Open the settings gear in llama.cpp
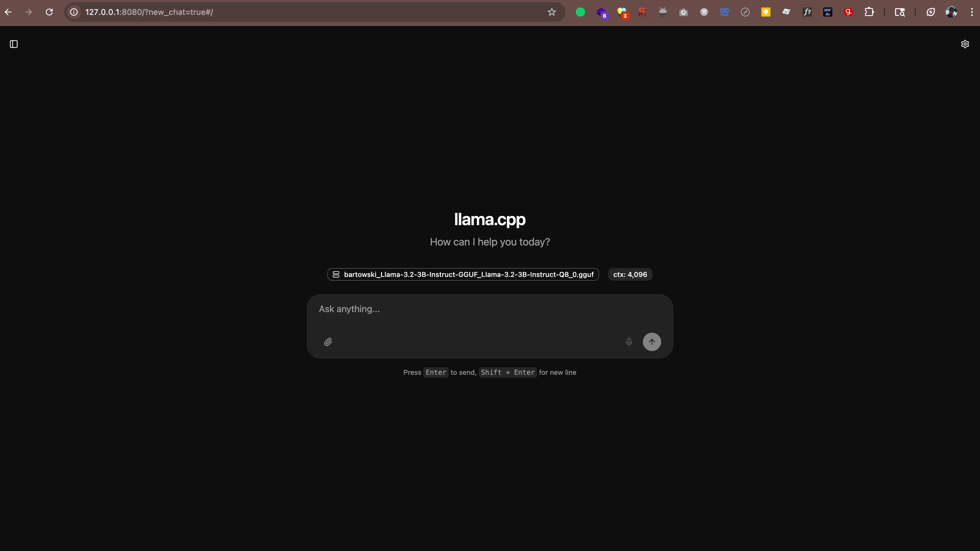980x551 pixels. click(965, 44)
